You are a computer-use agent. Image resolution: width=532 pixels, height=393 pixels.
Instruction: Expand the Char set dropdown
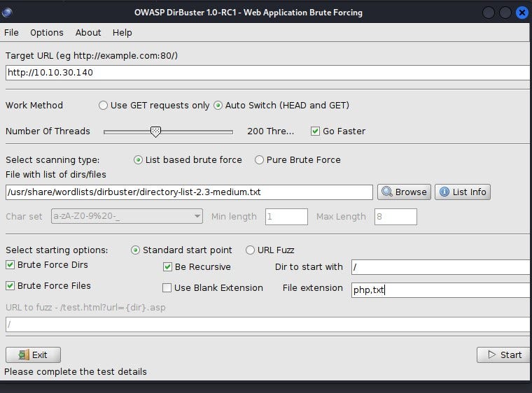point(127,217)
